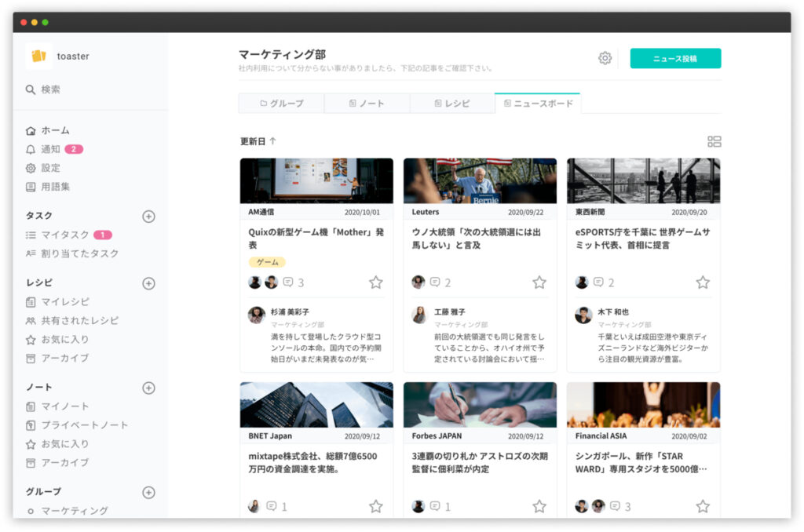Image resolution: width=804 pixels, height=532 pixels.
Task: Switch to the ノート tab
Action: (367, 103)
